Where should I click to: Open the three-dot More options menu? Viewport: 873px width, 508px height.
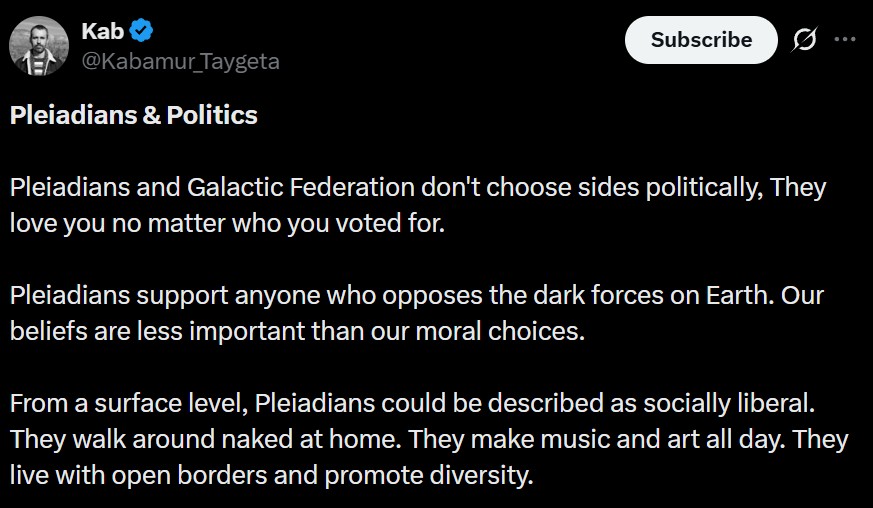[x=844, y=40]
